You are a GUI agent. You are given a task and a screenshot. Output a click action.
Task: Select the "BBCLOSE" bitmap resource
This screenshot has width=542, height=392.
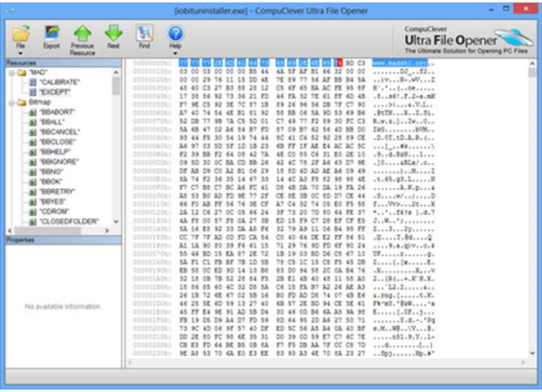(58, 142)
